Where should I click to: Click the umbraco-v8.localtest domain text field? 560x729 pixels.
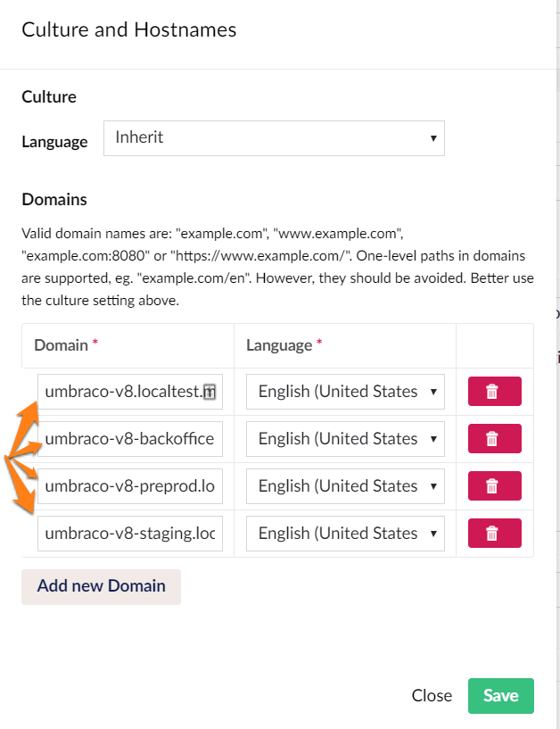pos(120,392)
